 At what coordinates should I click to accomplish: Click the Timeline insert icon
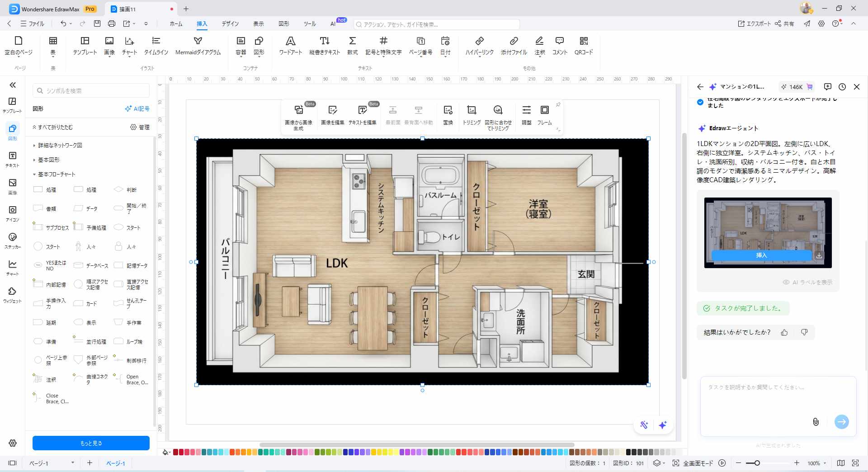point(156,45)
